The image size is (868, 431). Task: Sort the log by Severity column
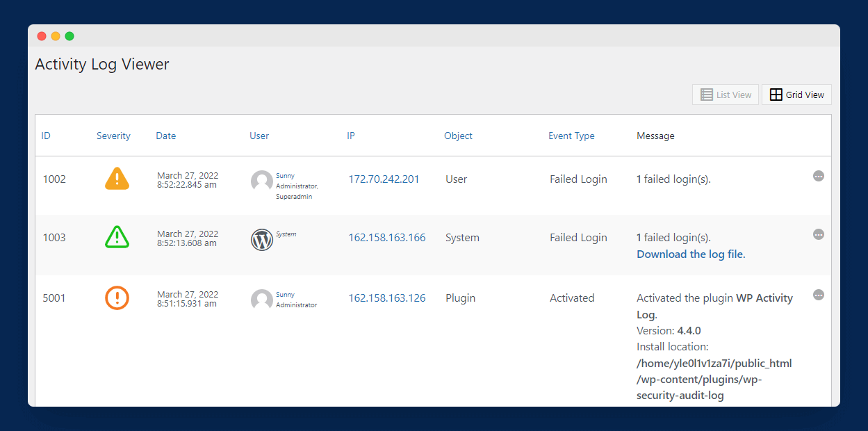pos(113,136)
